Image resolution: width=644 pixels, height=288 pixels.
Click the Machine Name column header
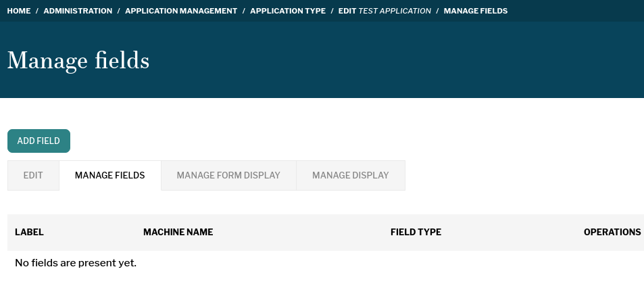coord(178,232)
